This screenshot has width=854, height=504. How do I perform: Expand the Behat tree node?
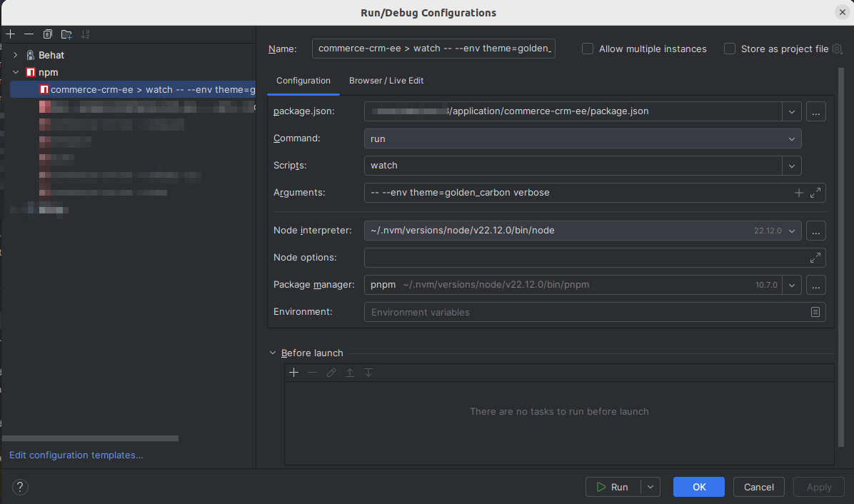coord(15,56)
